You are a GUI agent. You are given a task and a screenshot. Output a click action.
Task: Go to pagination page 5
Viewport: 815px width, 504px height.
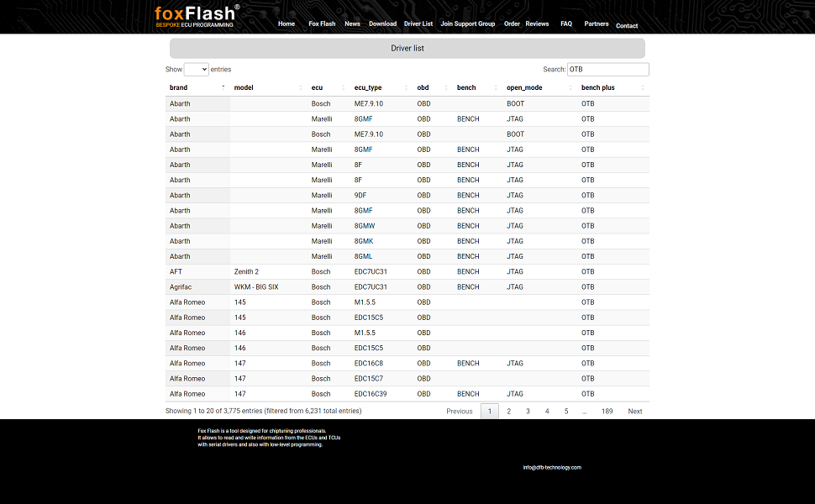566,411
